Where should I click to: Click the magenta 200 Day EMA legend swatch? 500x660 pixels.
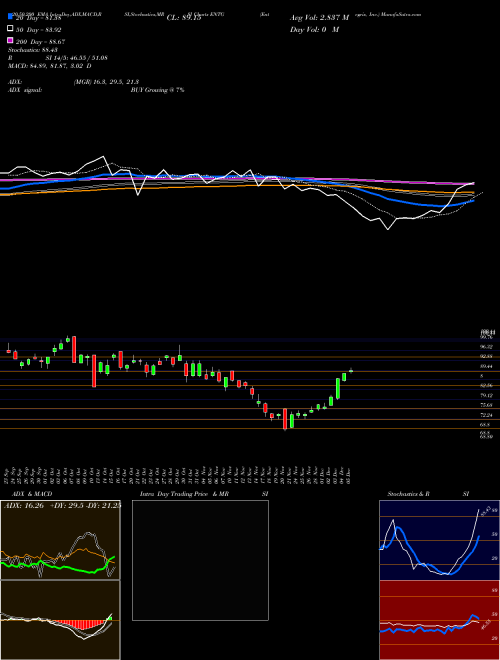11,41
